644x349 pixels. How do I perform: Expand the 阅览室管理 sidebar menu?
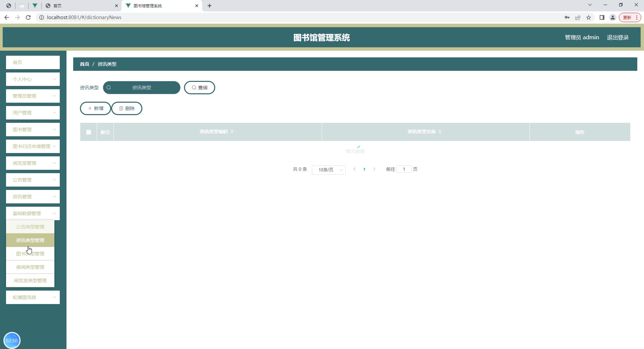33,163
